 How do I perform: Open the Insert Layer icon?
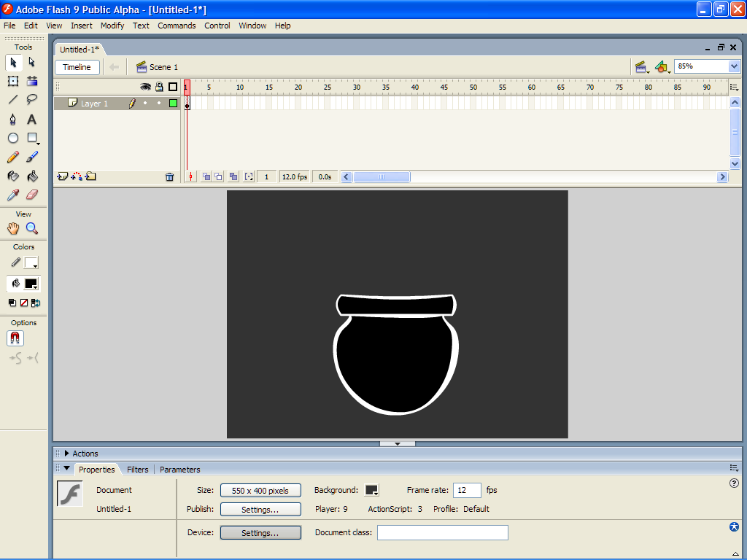point(63,176)
